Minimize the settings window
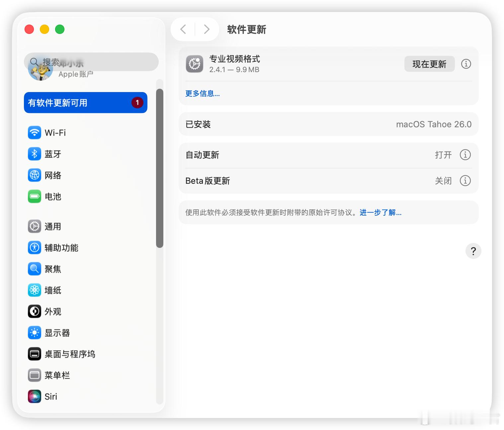 tap(44, 29)
